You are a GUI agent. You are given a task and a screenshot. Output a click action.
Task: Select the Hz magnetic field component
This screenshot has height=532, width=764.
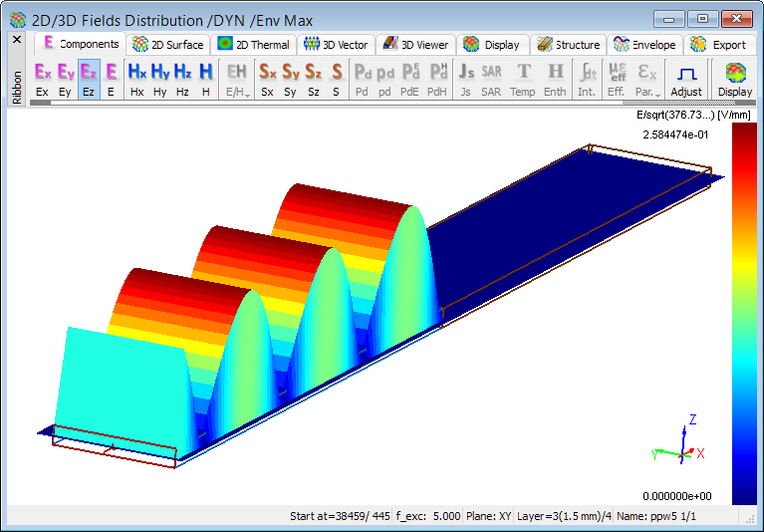(183, 80)
